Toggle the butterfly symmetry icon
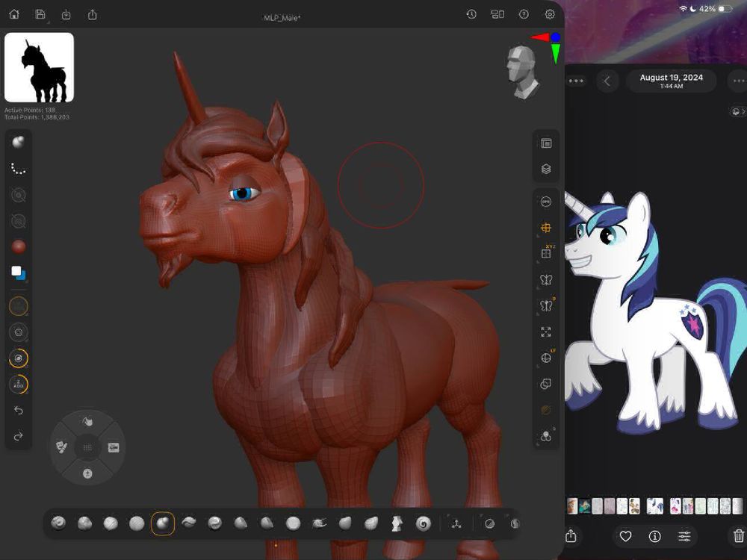 (546, 279)
